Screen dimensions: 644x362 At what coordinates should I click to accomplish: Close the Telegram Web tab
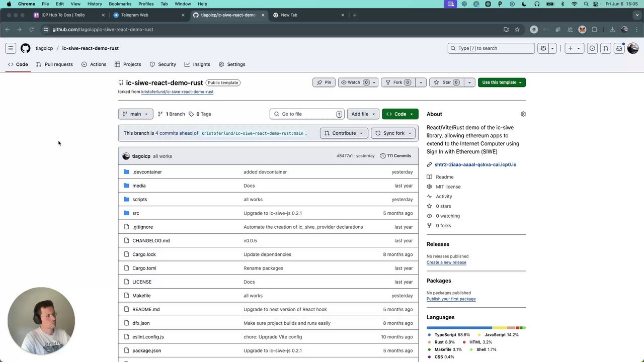[183, 15]
